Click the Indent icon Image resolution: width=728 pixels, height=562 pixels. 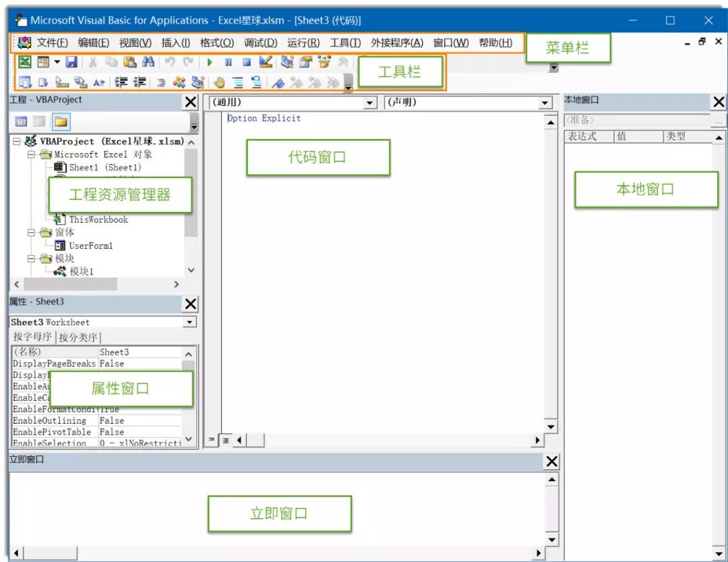pos(121,82)
